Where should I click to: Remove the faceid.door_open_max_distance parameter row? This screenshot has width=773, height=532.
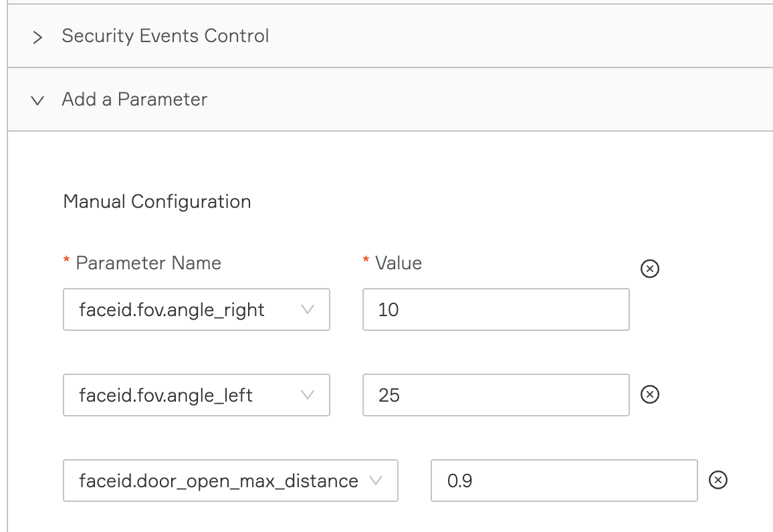coord(717,481)
